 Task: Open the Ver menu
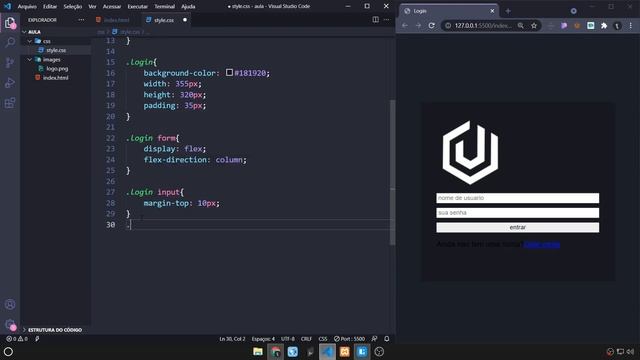[x=93, y=7]
